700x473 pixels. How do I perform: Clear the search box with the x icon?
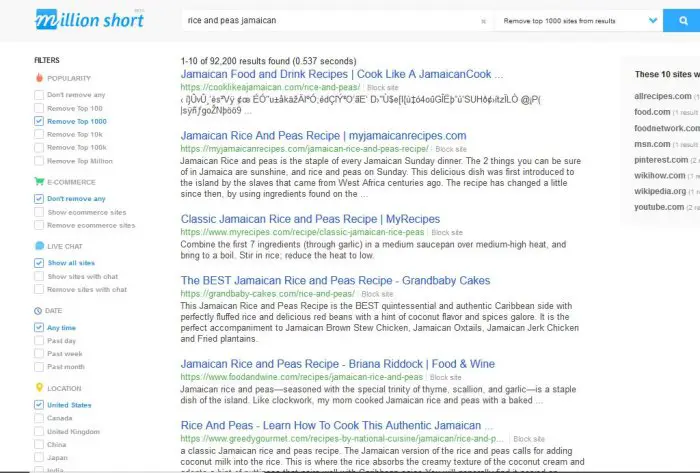coord(483,21)
